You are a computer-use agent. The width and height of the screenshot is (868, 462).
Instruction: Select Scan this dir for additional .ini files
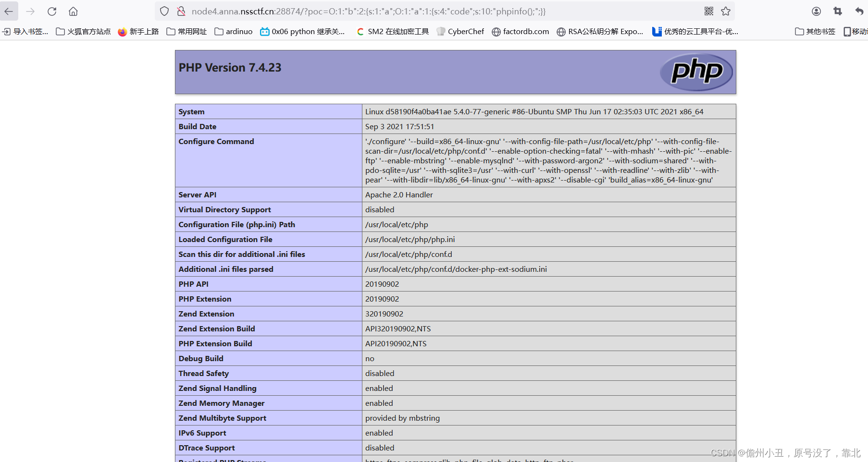[x=242, y=254]
